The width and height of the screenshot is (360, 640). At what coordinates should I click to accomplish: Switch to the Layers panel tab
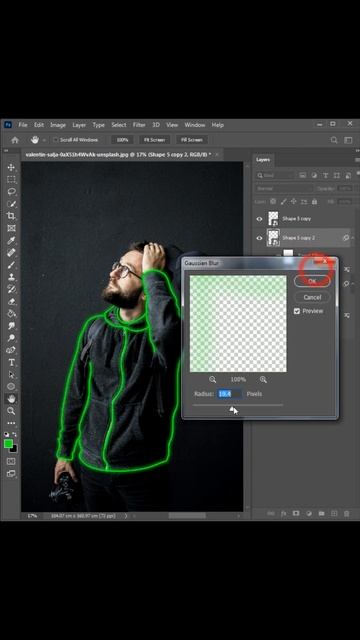pos(263,160)
